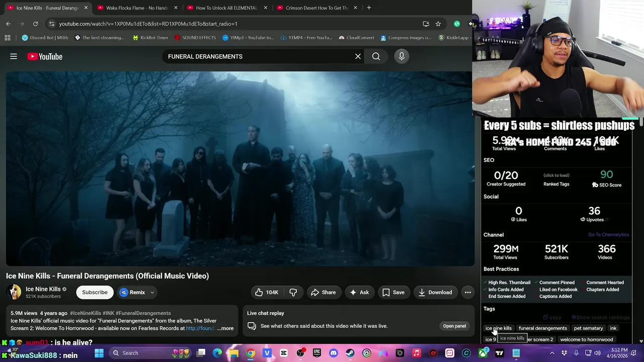The width and height of the screenshot is (644, 362).
Task: Open more actions three-dot menu
Action: pyautogui.click(x=467, y=292)
